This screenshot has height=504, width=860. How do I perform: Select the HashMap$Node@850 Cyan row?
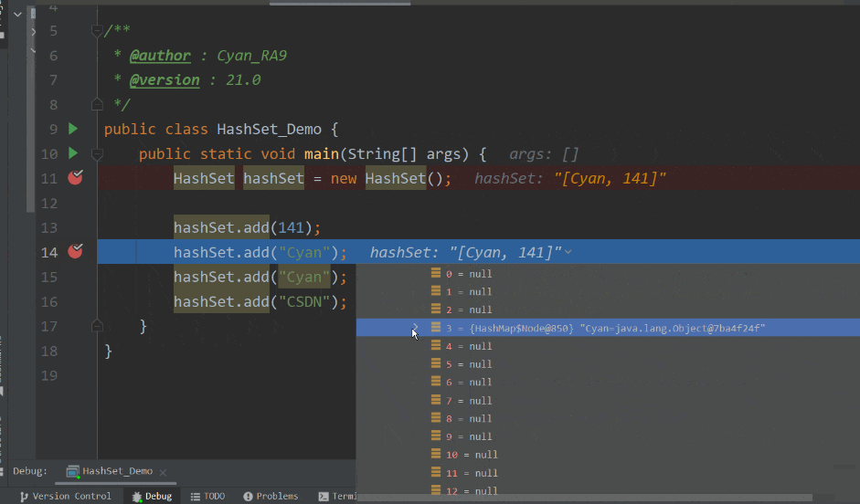tap(608, 328)
